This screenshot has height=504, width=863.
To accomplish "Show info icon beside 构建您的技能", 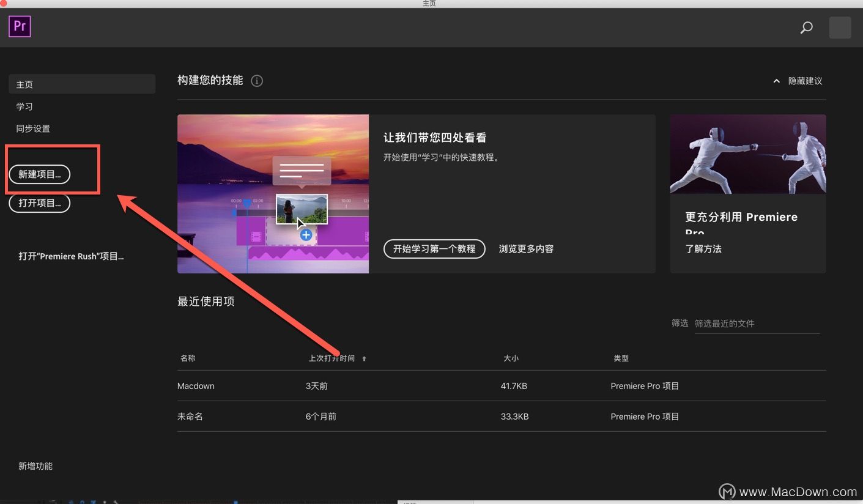I will [x=257, y=81].
